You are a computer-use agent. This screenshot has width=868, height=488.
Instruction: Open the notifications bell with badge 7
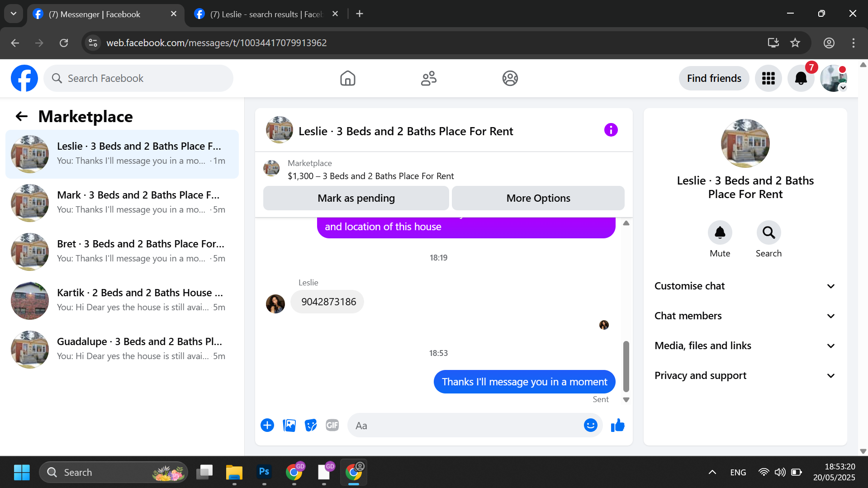coord(801,78)
